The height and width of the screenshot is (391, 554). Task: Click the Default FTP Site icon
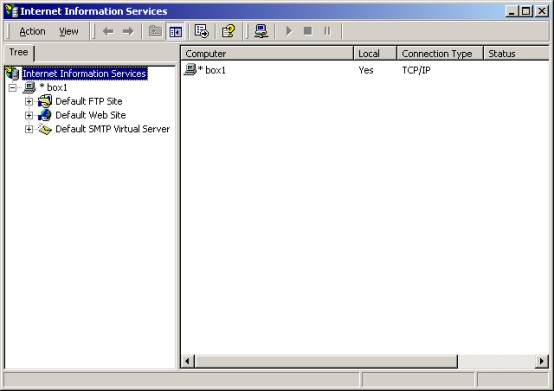click(45, 101)
